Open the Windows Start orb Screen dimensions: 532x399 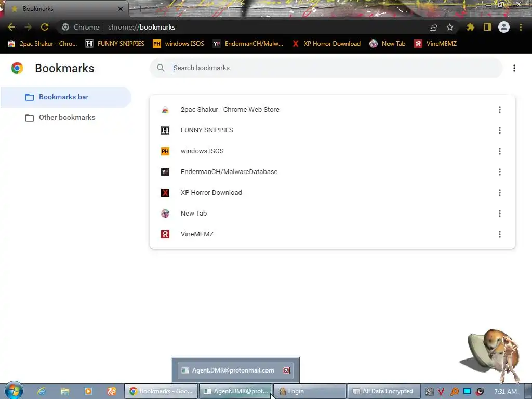click(x=14, y=391)
